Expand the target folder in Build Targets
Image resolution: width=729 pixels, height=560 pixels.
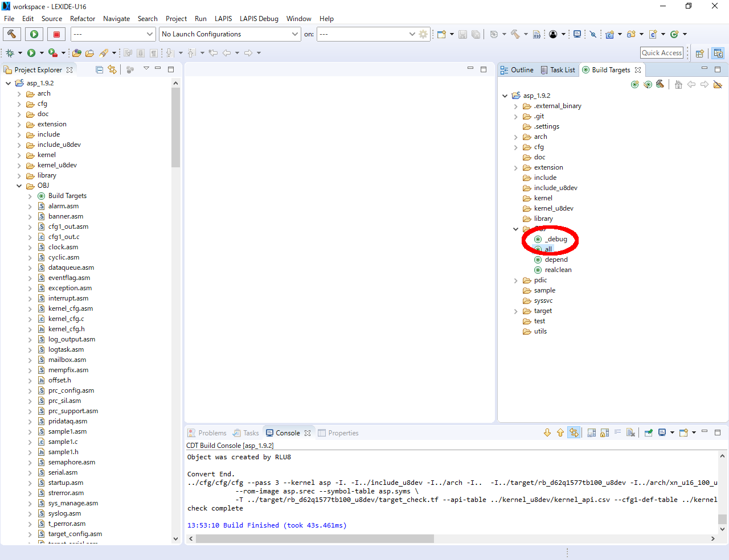coord(515,311)
